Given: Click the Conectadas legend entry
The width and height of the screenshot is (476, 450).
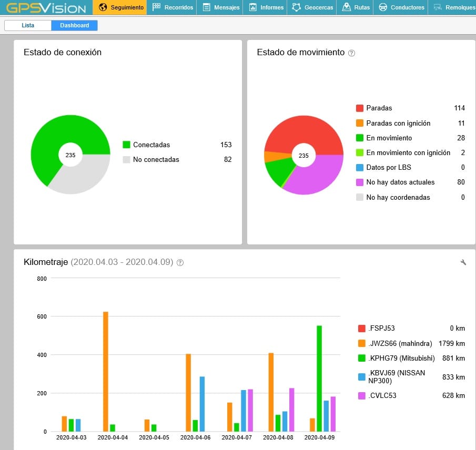Looking at the screenshot, I should (151, 145).
